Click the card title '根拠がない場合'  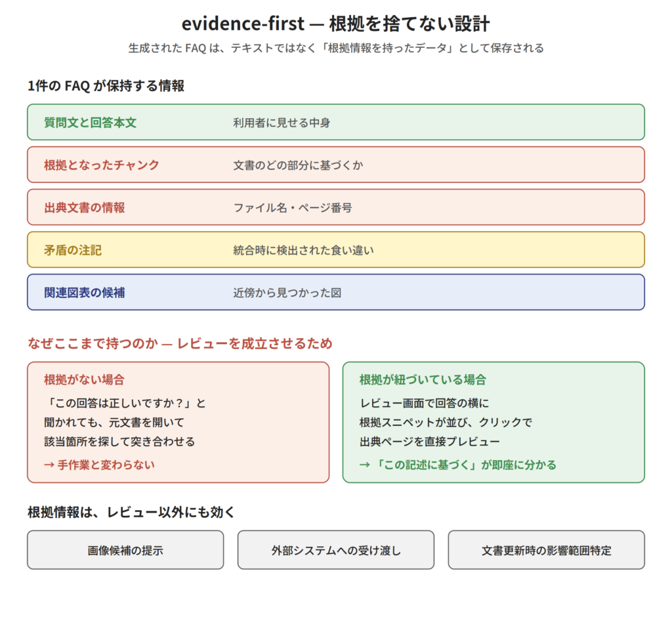pyautogui.click(x=84, y=379)
